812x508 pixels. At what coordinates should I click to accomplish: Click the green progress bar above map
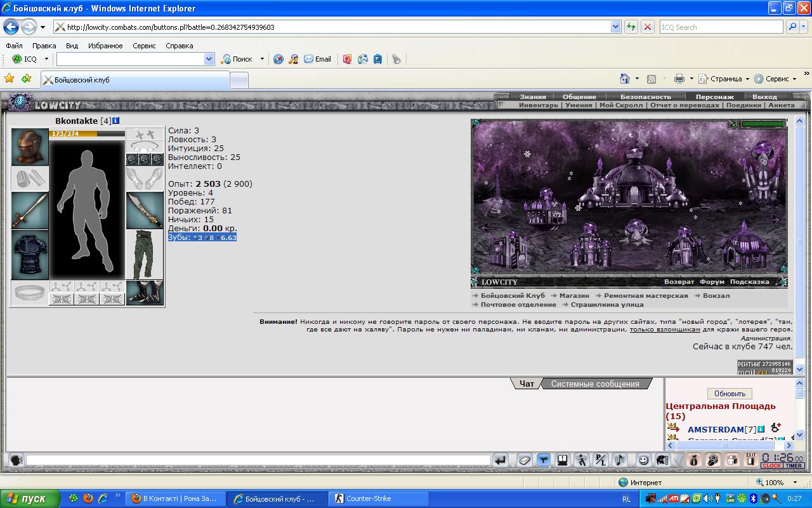tap(763, 124)
